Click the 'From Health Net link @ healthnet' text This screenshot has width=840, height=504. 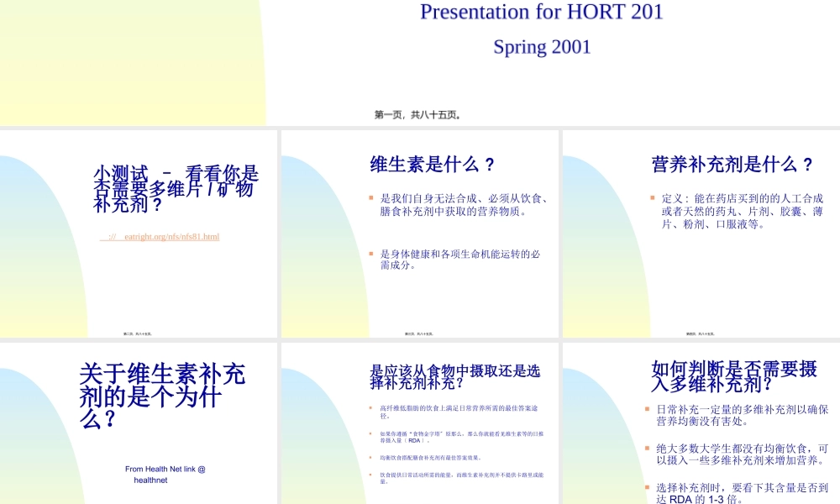coord(167,474)
